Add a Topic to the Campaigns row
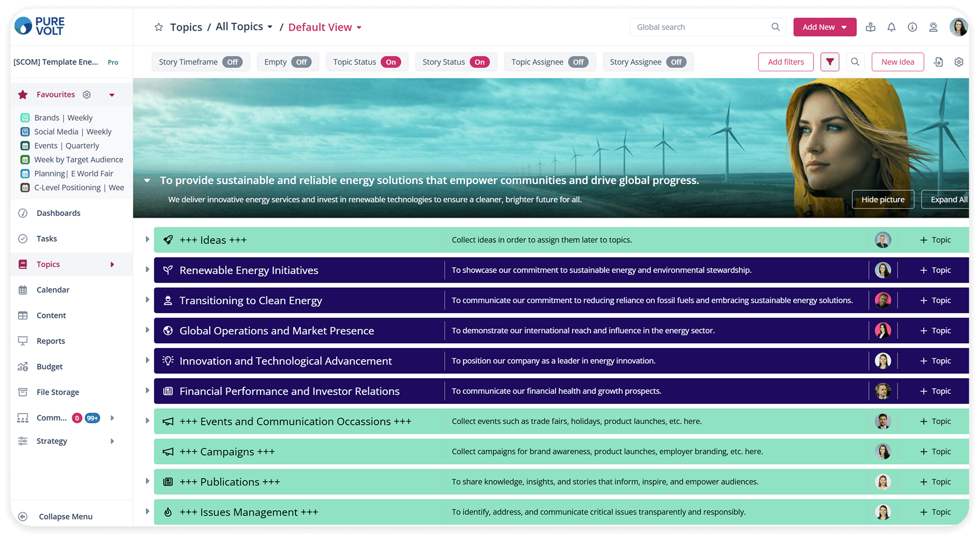This screenshot has height=539, width=980. click(x=936, y=452)
